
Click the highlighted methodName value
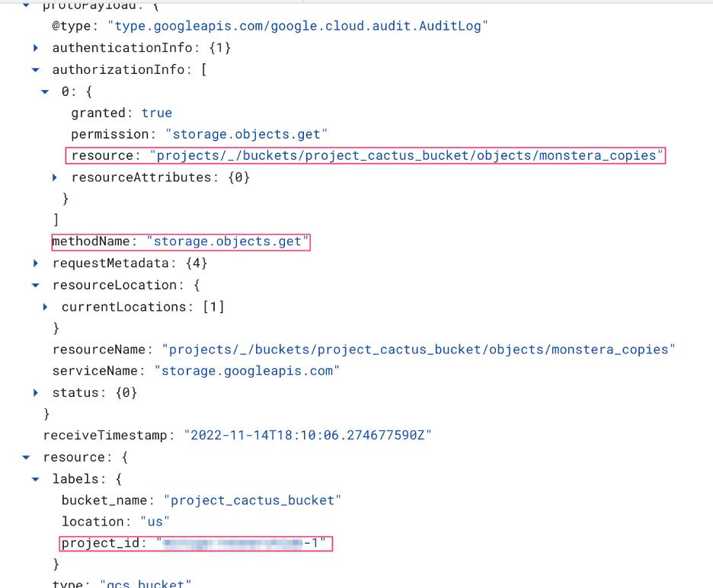229,241
